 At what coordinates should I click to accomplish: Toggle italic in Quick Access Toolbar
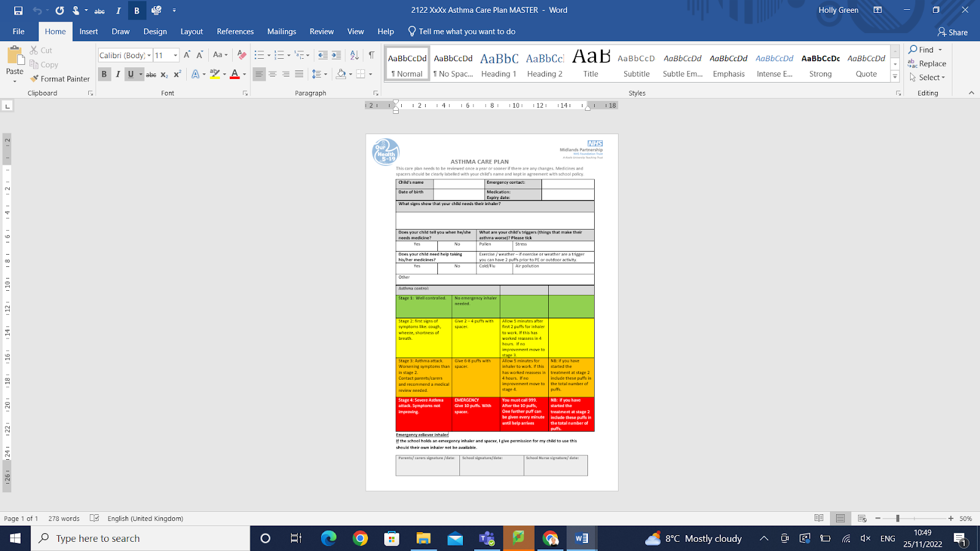118,10
